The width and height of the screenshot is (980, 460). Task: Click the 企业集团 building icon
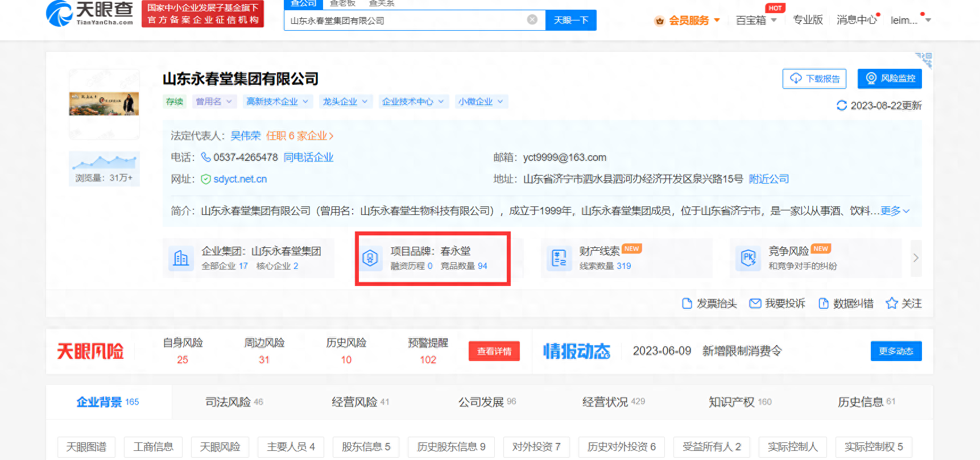[x=181, y=258]
